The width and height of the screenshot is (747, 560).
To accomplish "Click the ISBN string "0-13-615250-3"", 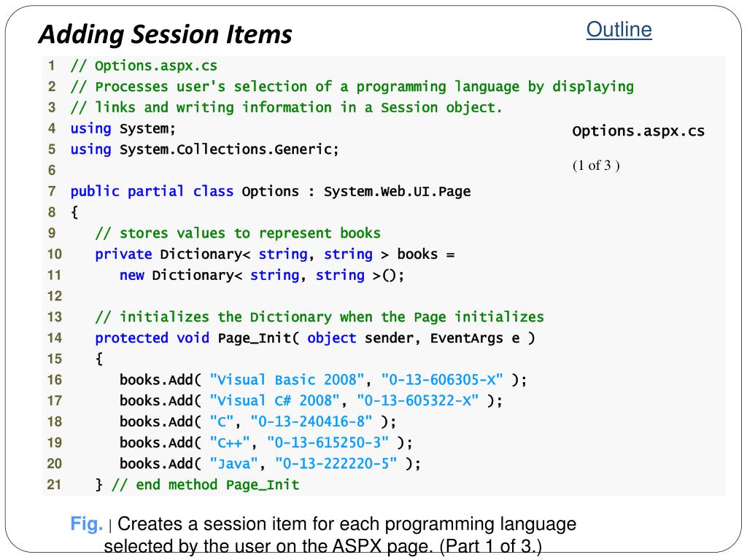I will (x=328, y=443).
